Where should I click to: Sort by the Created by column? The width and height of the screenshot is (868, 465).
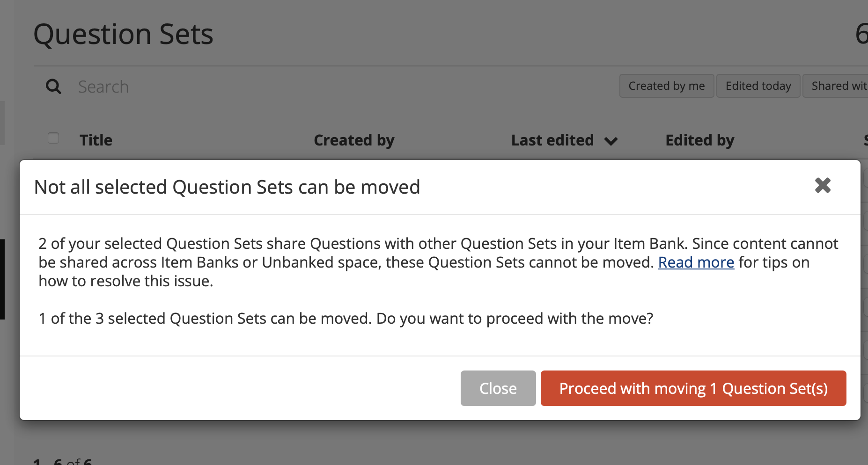coord(354,140)
